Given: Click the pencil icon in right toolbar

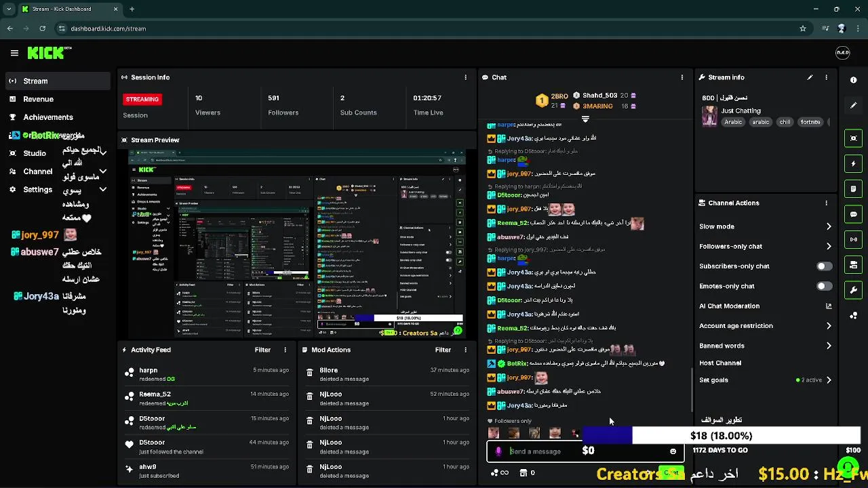Looking at the screenshot, I should coord(853,105).
